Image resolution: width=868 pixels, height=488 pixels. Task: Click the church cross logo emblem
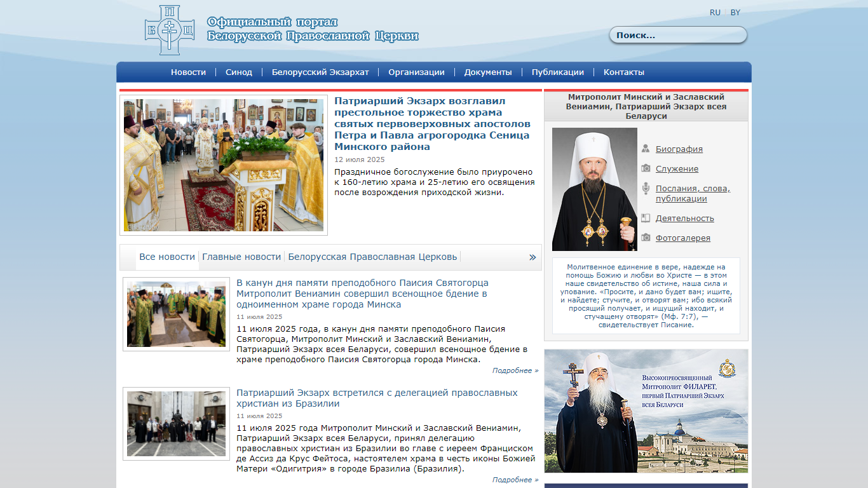(x=170, y=30)
